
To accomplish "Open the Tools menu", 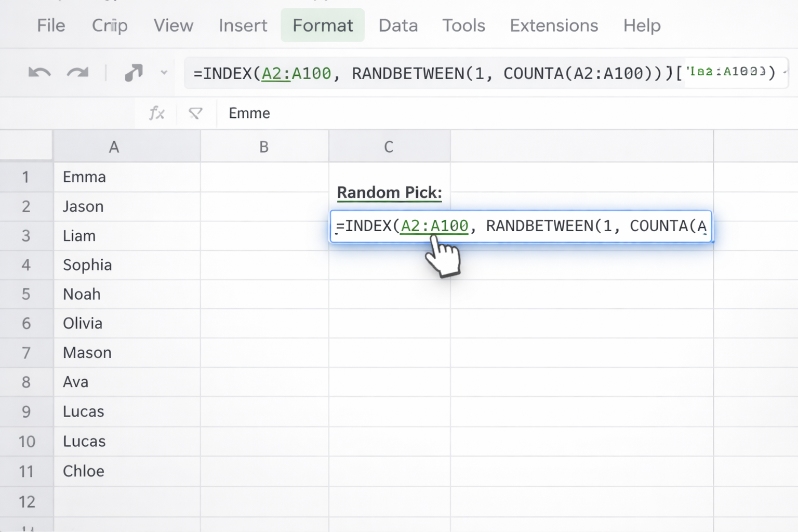I will (463, 25).
